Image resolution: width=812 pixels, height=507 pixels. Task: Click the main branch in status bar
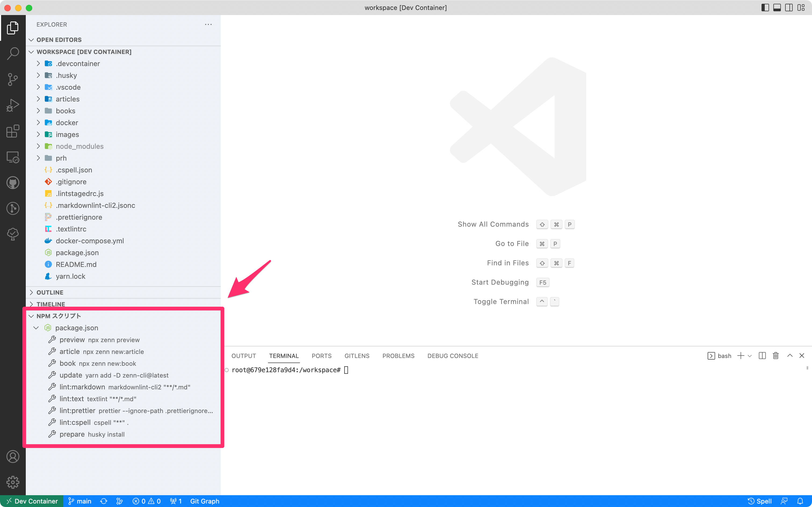80,501
